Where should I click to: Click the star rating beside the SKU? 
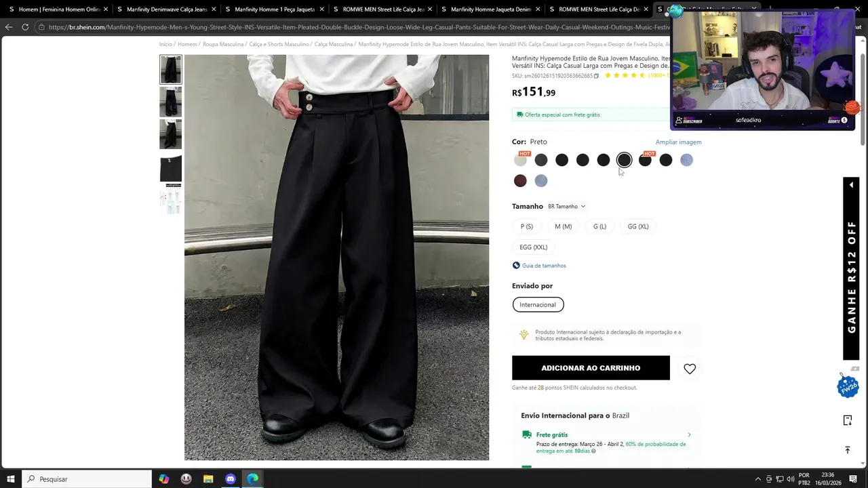(x=625, y=75)
